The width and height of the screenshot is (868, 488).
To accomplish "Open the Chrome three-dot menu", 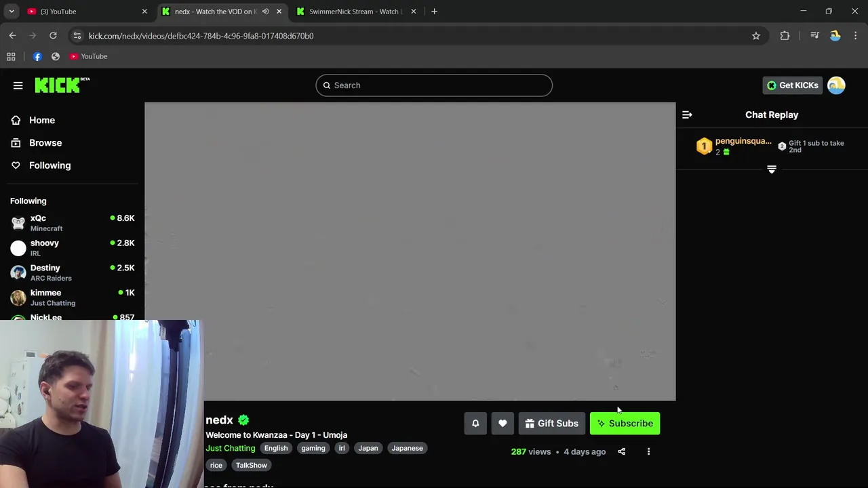I will 855,36.
